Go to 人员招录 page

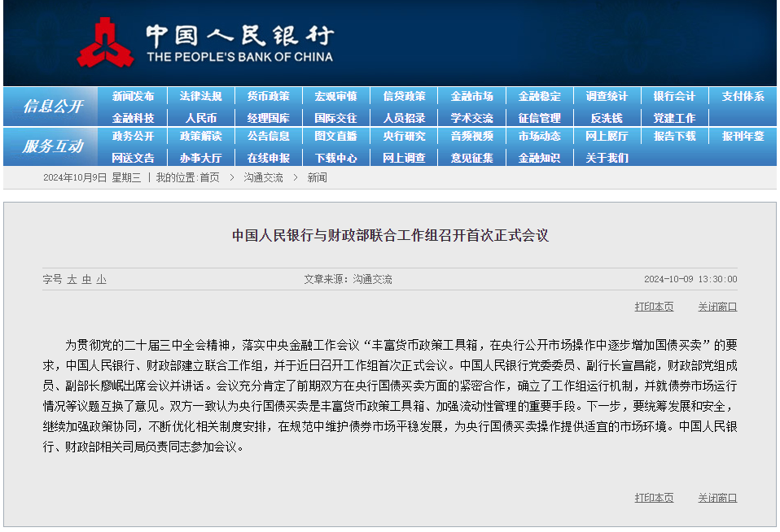pos(404,118)
